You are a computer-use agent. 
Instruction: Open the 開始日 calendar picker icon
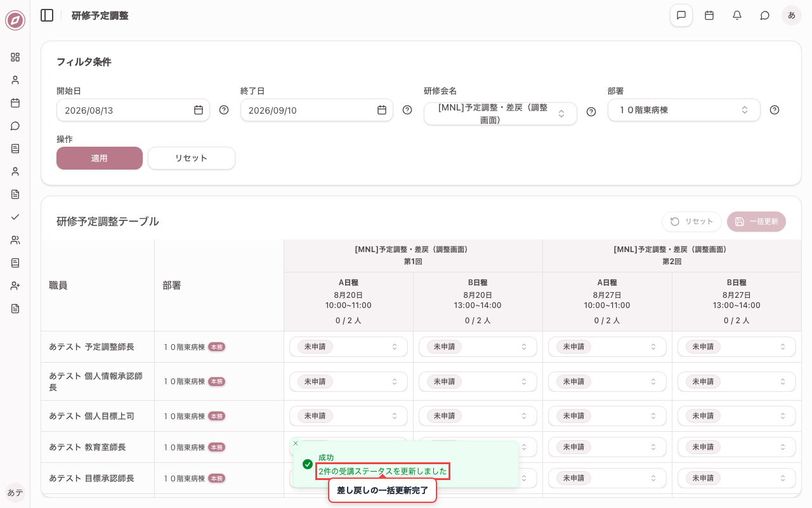click(199, 110)
